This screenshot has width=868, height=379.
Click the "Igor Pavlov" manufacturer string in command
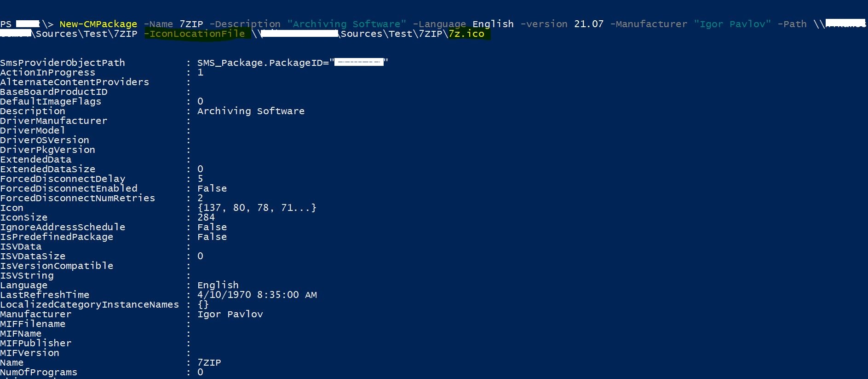(x=733, y=24)
